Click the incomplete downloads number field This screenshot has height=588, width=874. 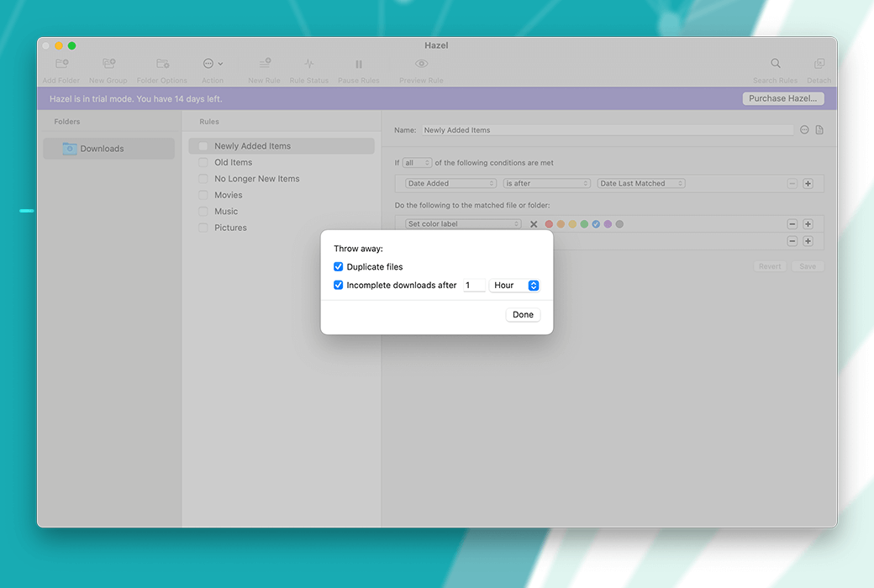coord(474,286)
